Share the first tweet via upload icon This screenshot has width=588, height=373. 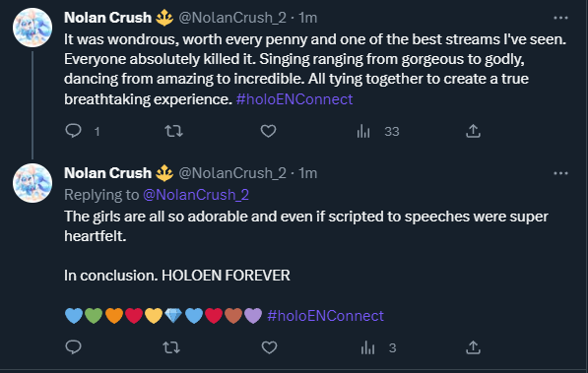click(473, 131)
